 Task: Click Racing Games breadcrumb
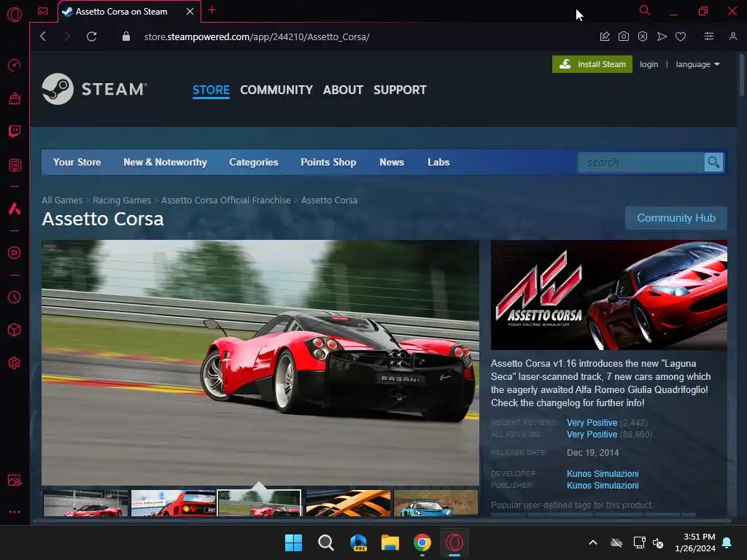pos(122,201)
